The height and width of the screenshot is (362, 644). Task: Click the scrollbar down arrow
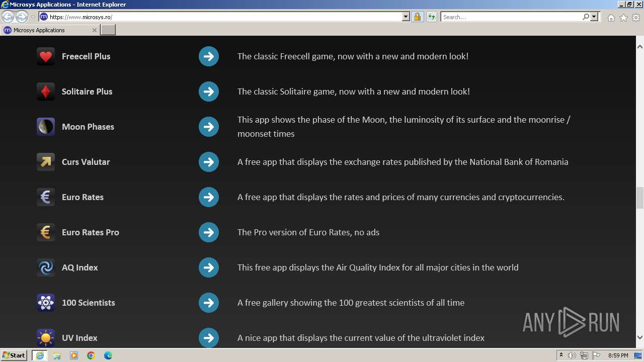pos(640,337)
